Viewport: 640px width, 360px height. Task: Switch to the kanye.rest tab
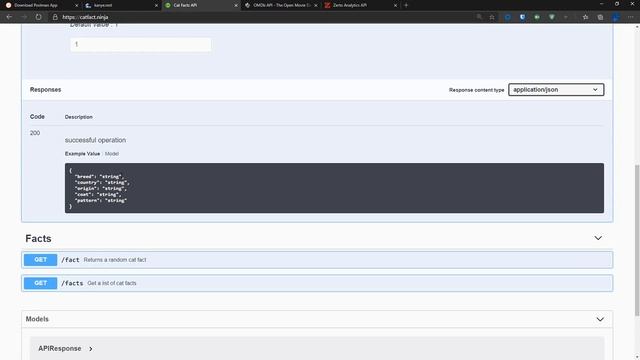121,5
